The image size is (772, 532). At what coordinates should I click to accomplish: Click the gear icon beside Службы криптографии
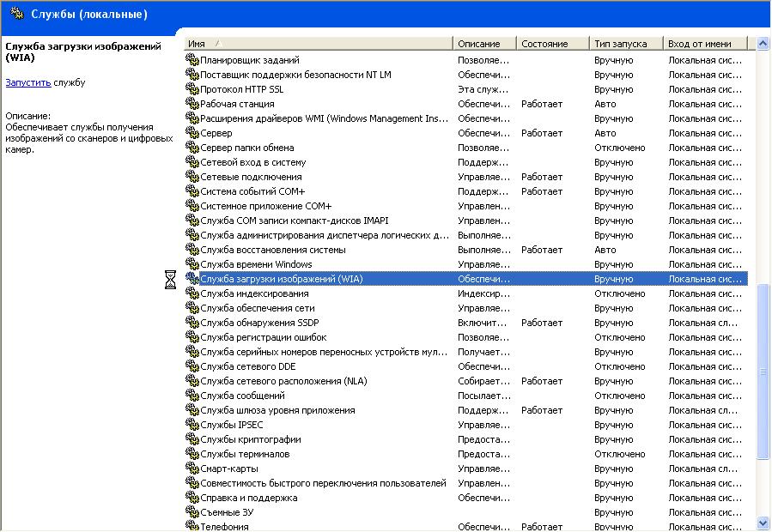coord(192,439)
